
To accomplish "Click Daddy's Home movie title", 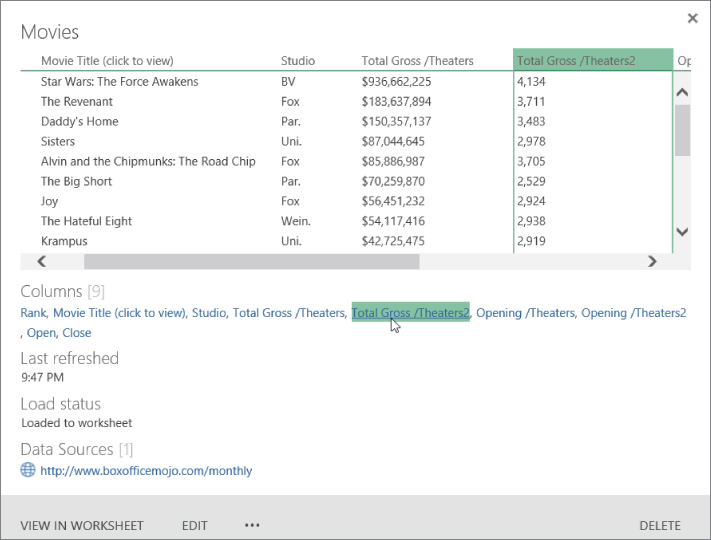I will (79, 122).
